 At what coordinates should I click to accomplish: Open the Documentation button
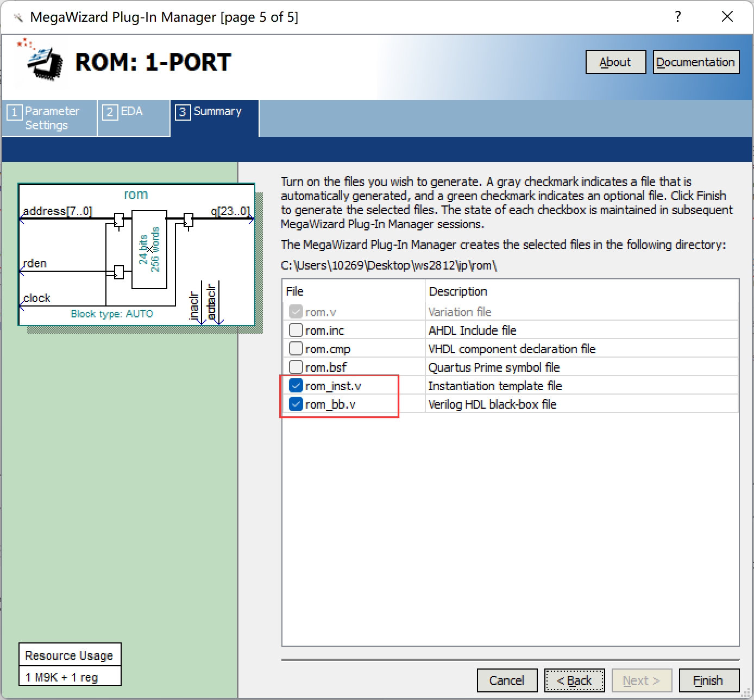[696, 62]
